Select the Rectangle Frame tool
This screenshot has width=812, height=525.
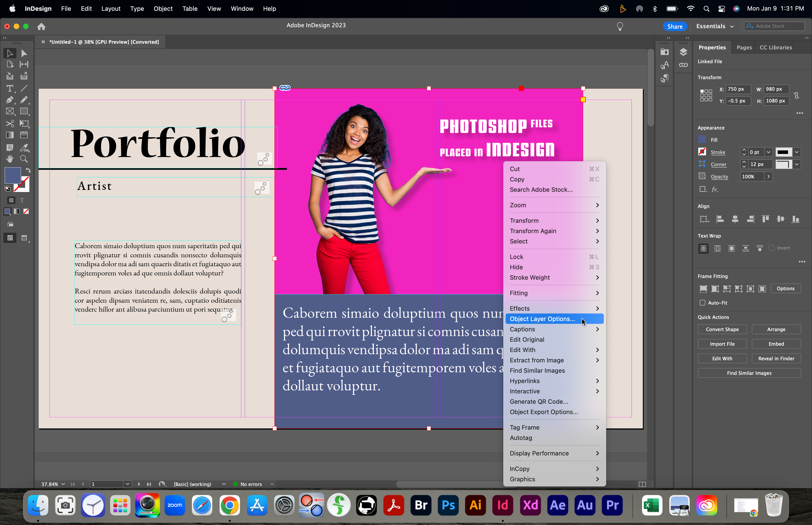(x=10, y=111)
